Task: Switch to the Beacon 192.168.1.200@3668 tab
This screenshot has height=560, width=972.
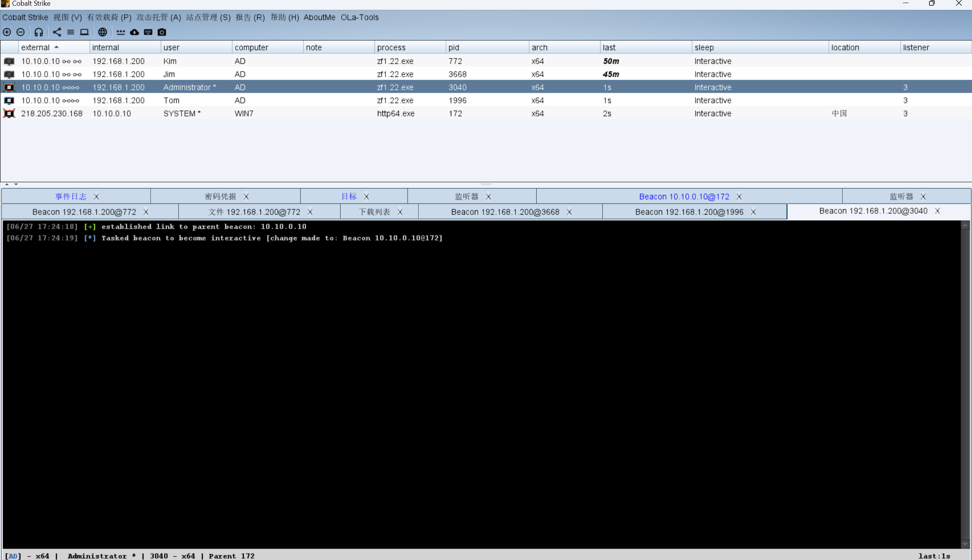Action: (505, 212)
